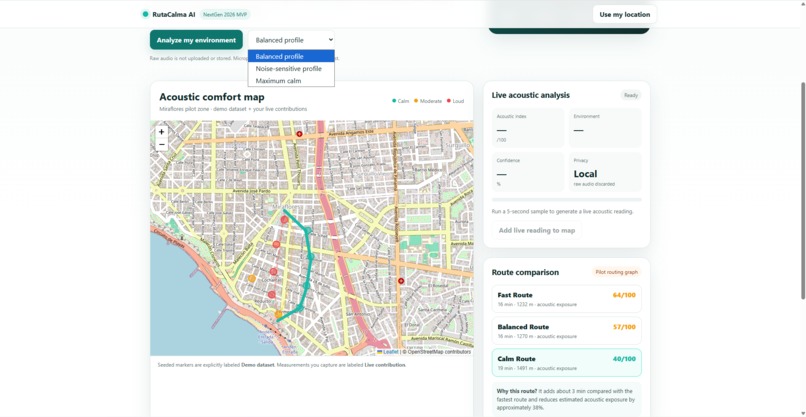Click the Calm legend dot
806x417 pixels.
[x=394, y=101]
